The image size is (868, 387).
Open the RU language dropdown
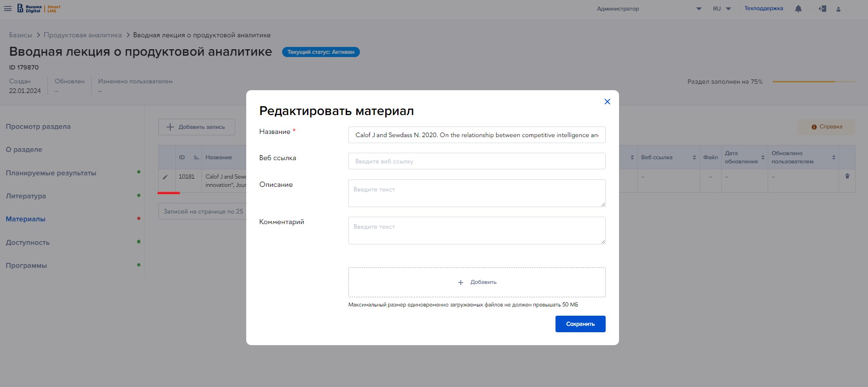tap(722, 9)
